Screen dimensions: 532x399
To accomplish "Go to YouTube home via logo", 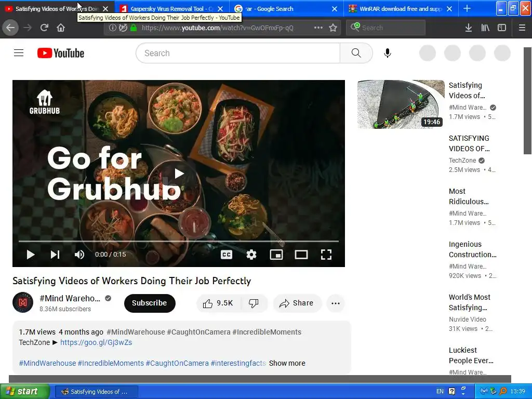I will tap(61, 53).
